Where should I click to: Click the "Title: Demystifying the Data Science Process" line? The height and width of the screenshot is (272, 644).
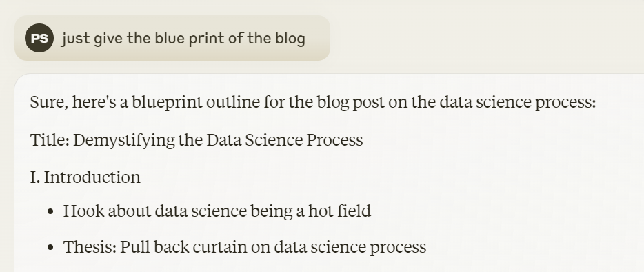coord(197,140)
